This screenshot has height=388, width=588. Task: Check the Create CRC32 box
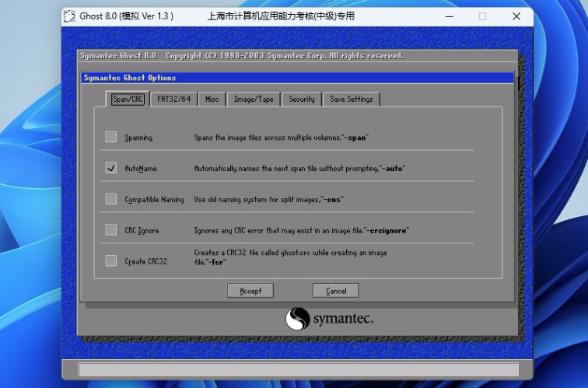[111, 260]
